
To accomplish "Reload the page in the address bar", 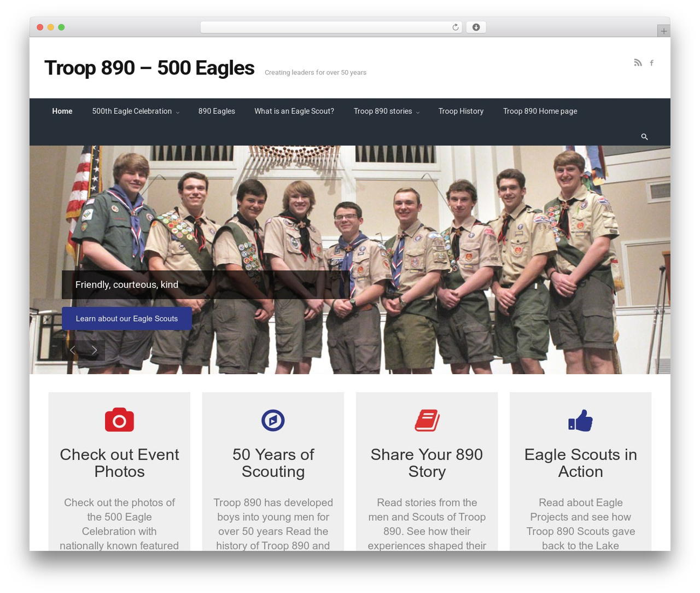I will (x=455, y=27).
